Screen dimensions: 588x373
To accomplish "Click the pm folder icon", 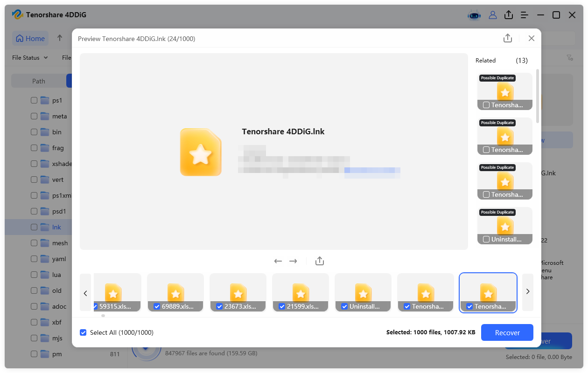I will pos(45,354).
